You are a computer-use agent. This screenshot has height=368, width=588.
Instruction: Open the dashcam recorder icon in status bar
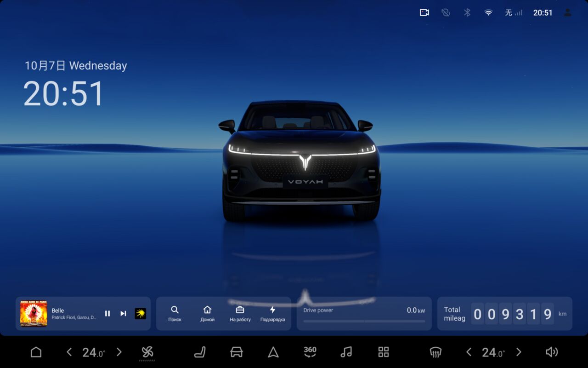pos(424,12)
